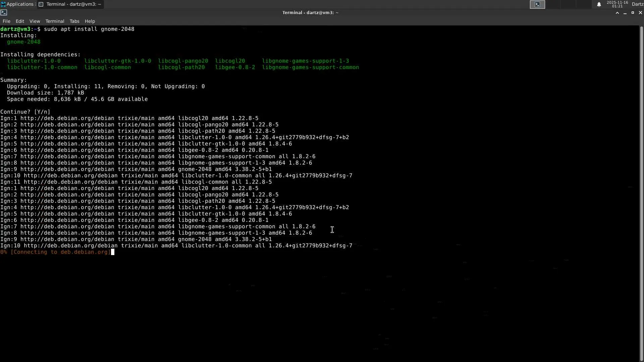Viewport: 644px width, 362px height.
Task: Maximize the terminal window
Action: (633, 13)
